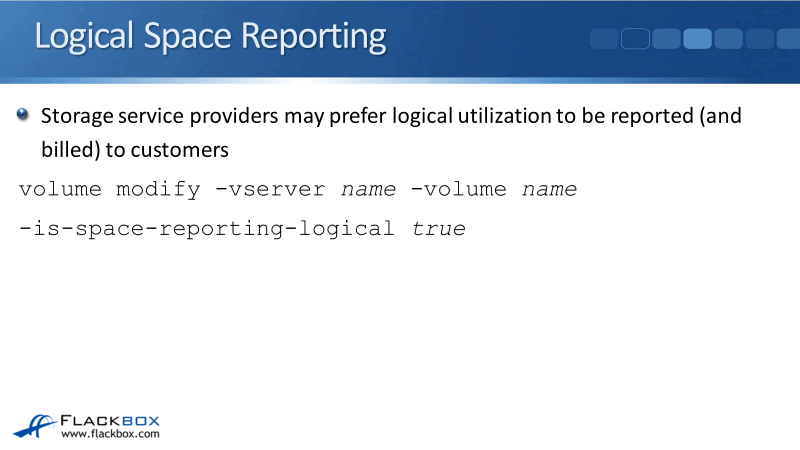Click the FLACKBOX wordmark text

coord(110,420)
